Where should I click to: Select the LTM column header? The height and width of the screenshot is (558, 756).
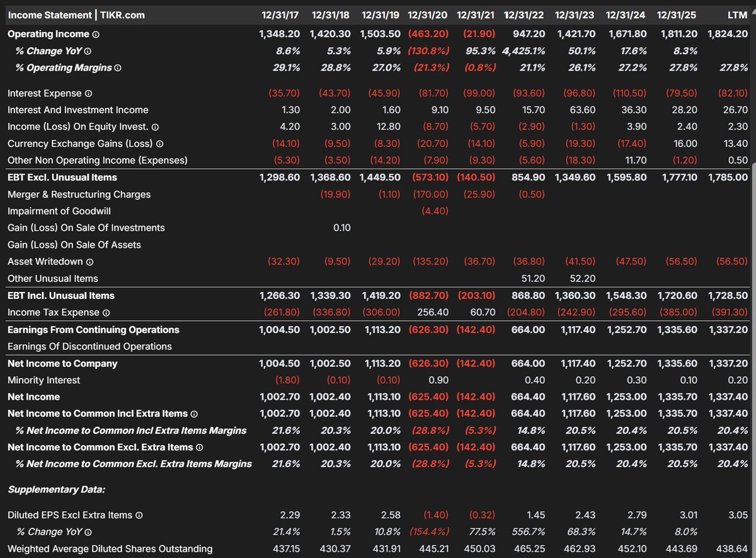click(736, 15)
